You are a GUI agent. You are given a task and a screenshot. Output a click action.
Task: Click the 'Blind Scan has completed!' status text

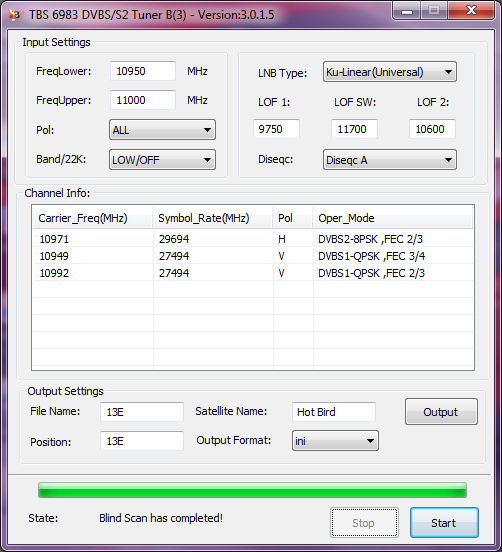coord(161,518)
